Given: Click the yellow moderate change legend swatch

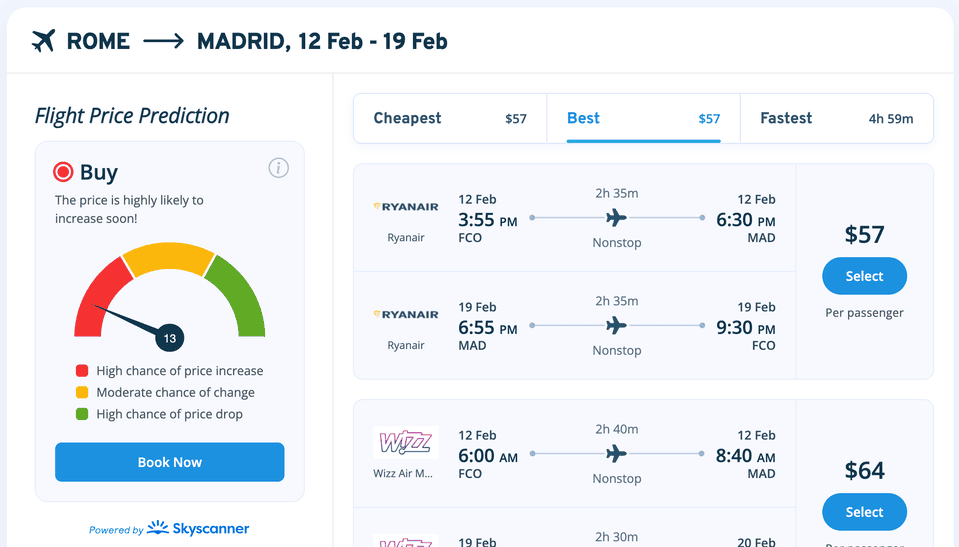Looking at the screenshot, I should coord(82,393).
